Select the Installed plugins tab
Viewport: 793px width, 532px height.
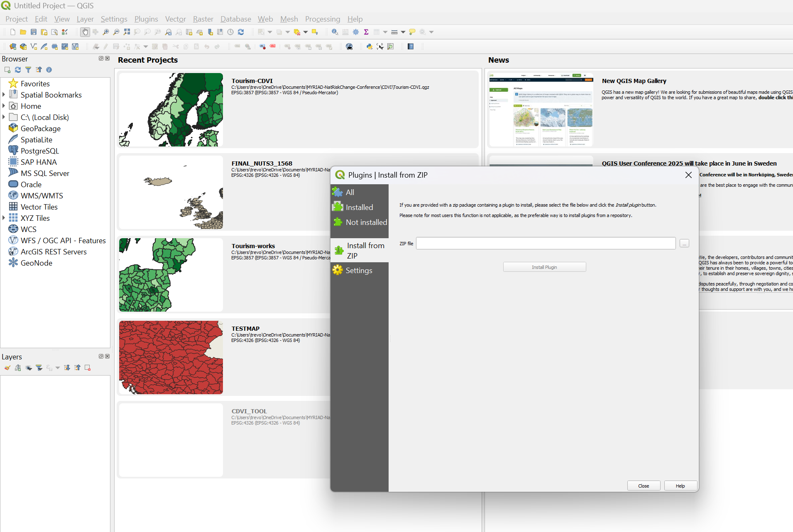[x=360, y=207]
